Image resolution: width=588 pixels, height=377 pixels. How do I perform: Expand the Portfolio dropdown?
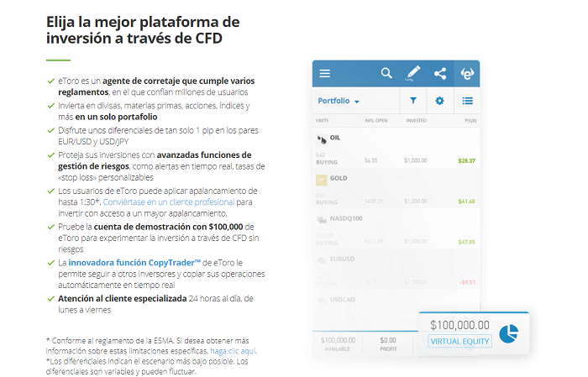pos(339,101)
